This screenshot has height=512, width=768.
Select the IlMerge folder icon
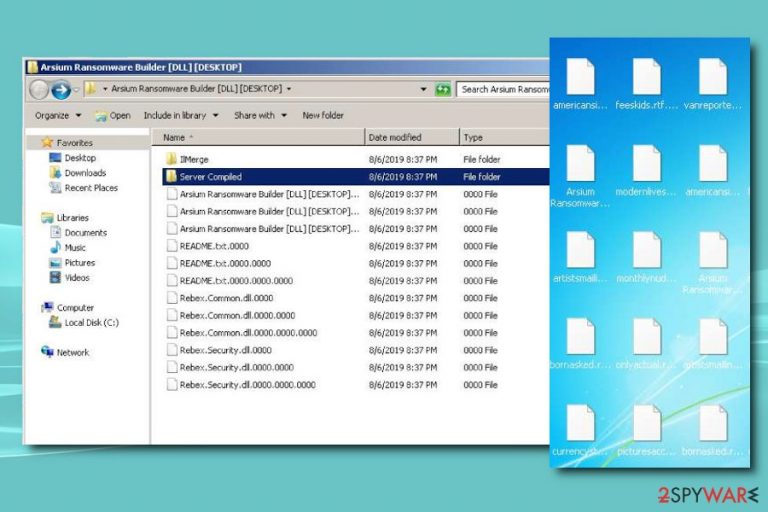pyautogui.click(x=171, y=159)
